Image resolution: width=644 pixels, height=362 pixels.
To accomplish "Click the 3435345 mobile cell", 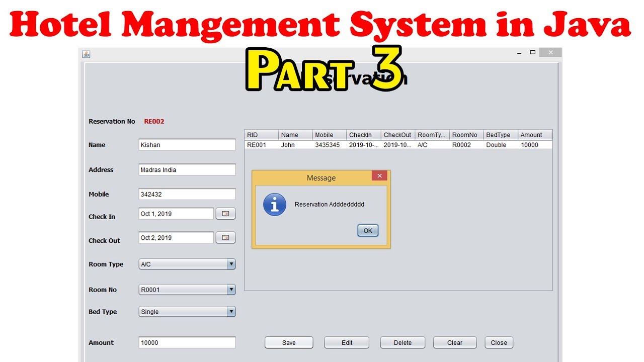I will (330, 145).
